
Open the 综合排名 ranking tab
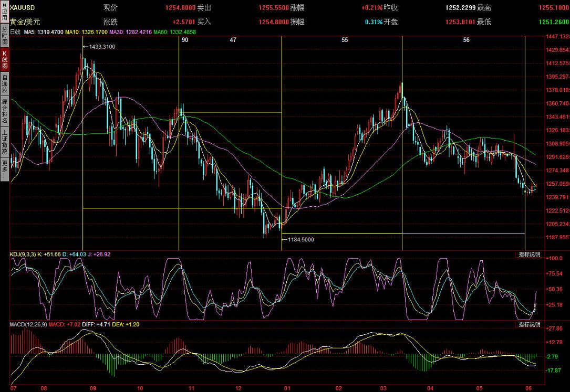coord(4,111)
